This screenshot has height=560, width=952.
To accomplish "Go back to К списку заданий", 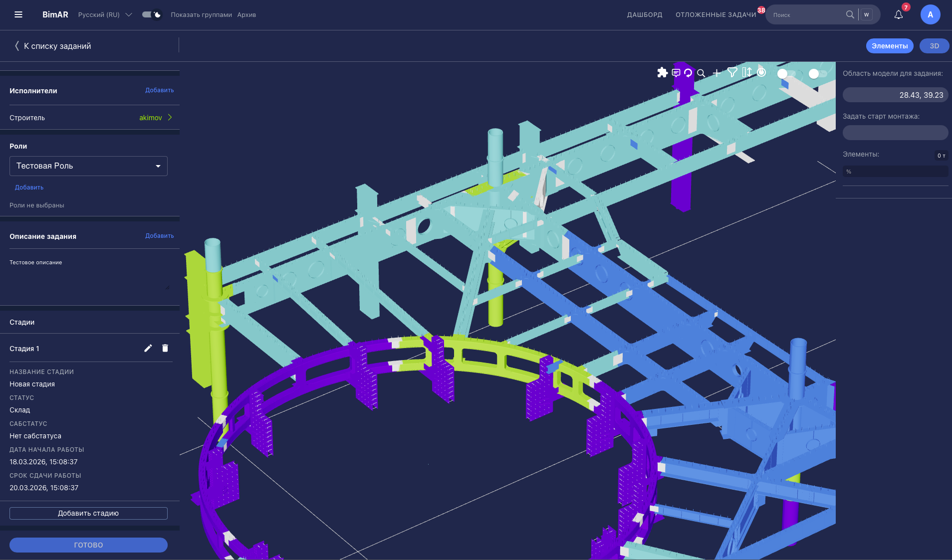I will pos(57,46).
